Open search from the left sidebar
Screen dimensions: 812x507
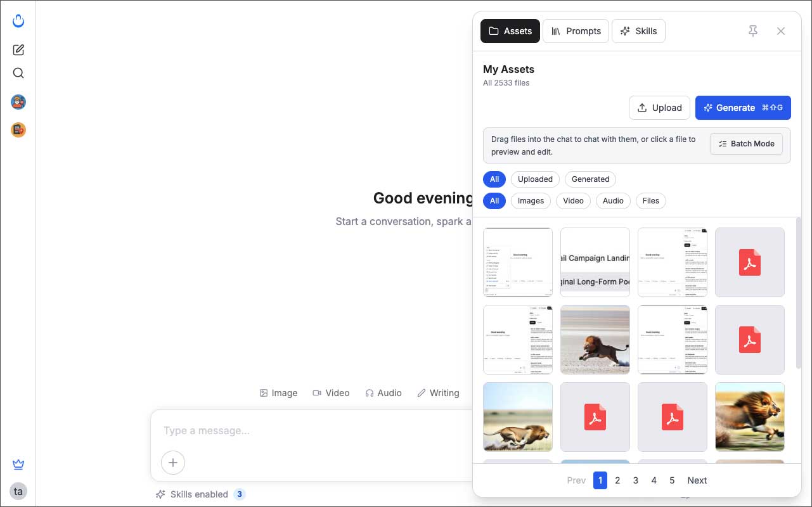tap(18, 74)
